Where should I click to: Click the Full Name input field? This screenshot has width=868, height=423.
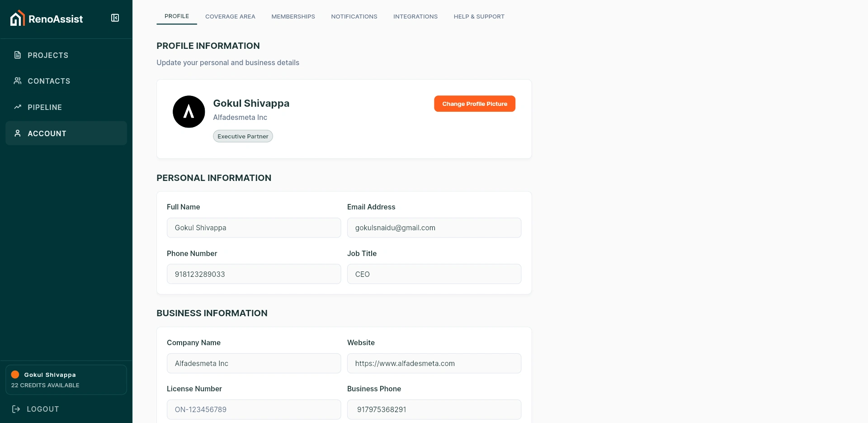[254, 228]
